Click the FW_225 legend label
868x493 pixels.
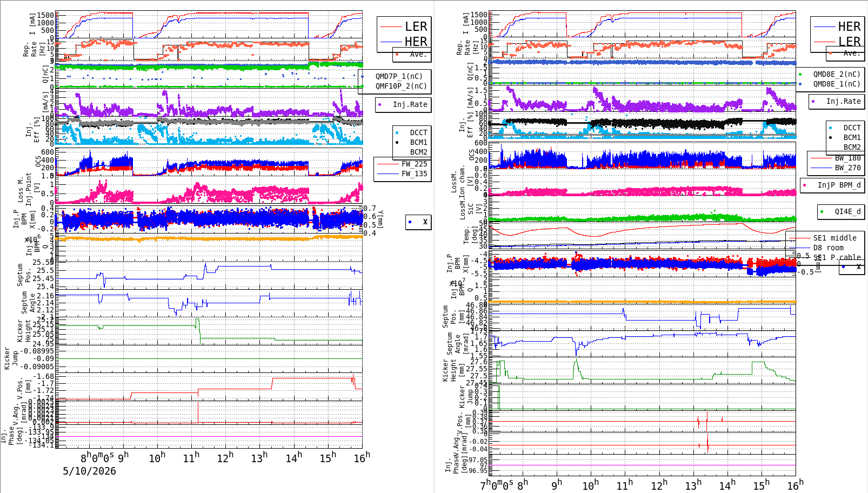414,164
